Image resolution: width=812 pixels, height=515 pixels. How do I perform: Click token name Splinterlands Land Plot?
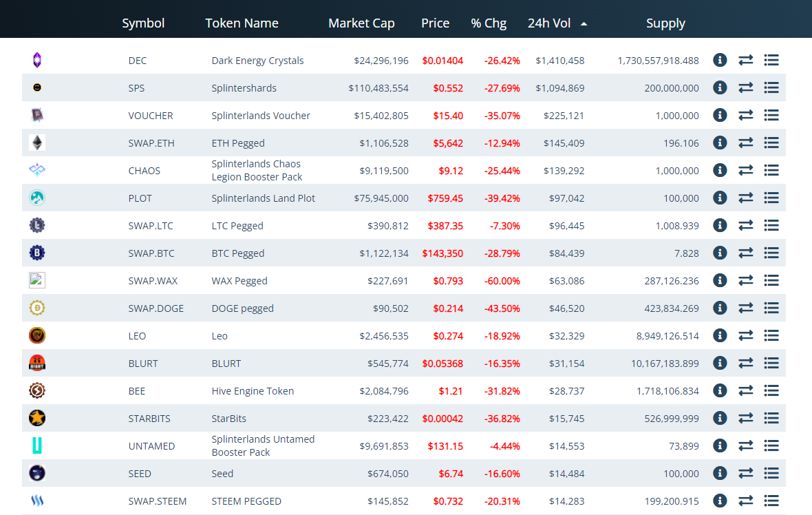[x=263, y=198]
